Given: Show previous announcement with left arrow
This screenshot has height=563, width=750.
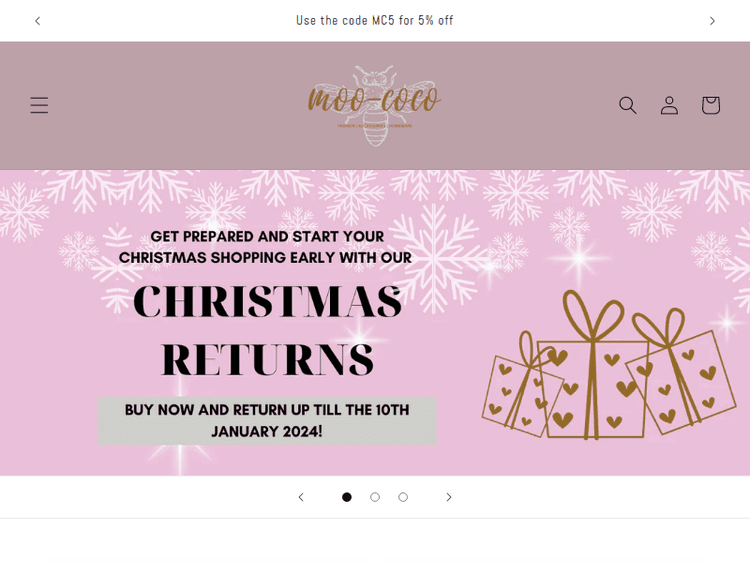Looking at the screenshot, I should [37, 21].
